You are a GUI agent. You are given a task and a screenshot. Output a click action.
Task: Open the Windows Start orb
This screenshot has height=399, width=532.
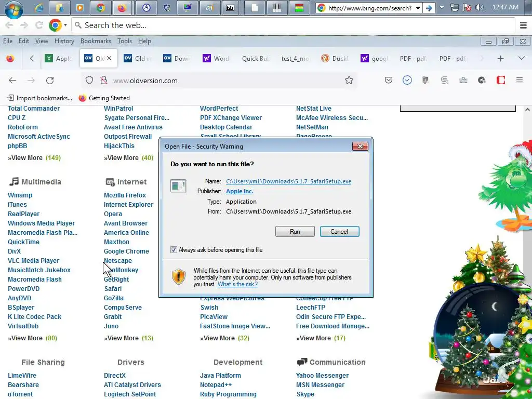tap(14, 8)
